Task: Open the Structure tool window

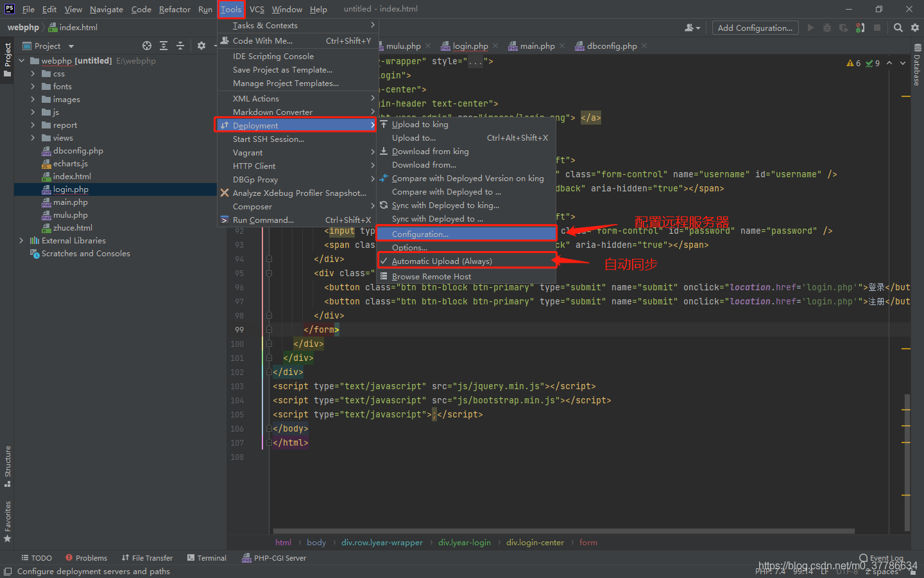Action: (8, 466)
